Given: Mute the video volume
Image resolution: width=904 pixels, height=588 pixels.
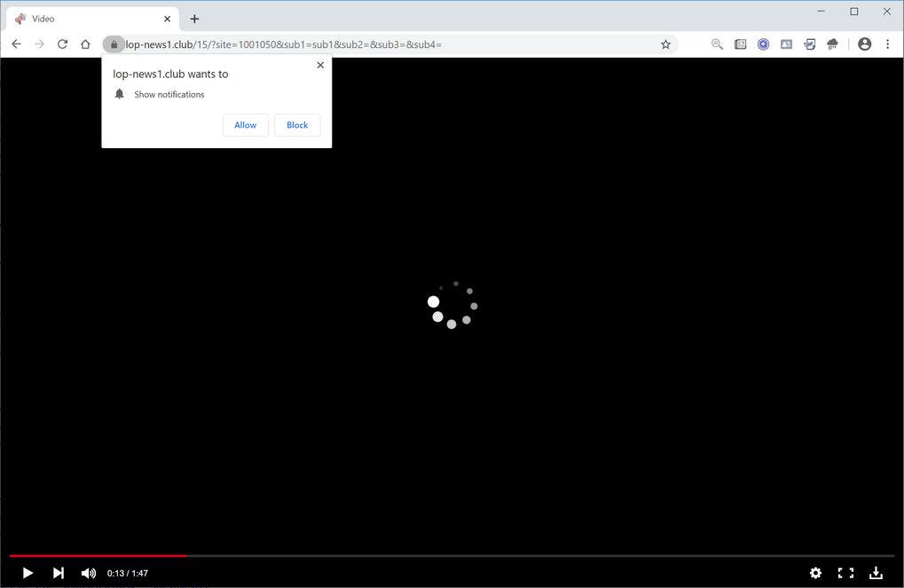Looking at the screenshot, I should pyautogui.click(x=88, y=573).
